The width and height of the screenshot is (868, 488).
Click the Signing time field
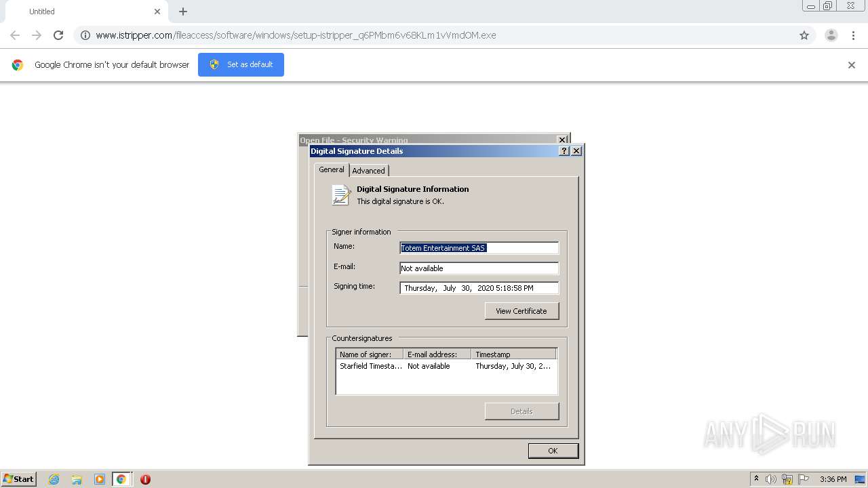[x=479, y=288]
